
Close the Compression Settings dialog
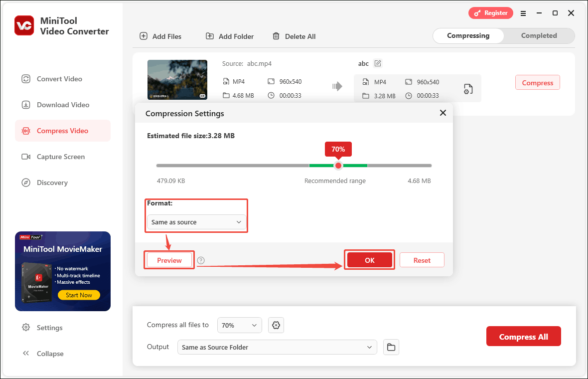[x=443, y=113]
